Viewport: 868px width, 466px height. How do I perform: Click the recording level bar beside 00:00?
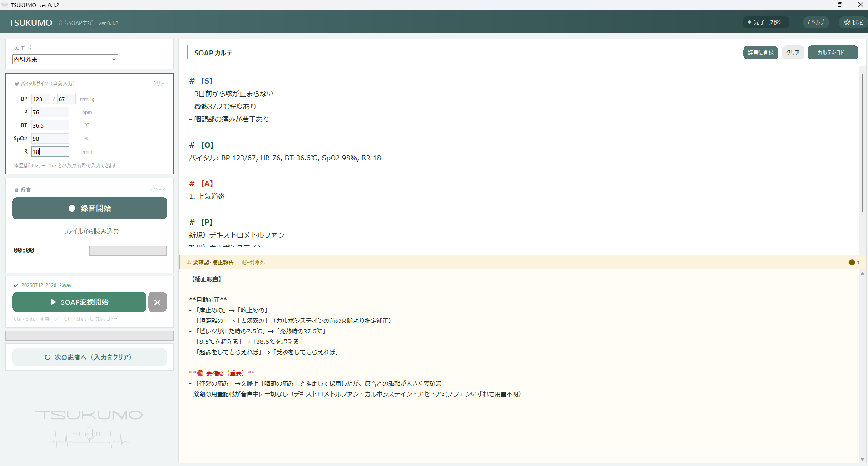pyautogui.click(x=128, y=251)
